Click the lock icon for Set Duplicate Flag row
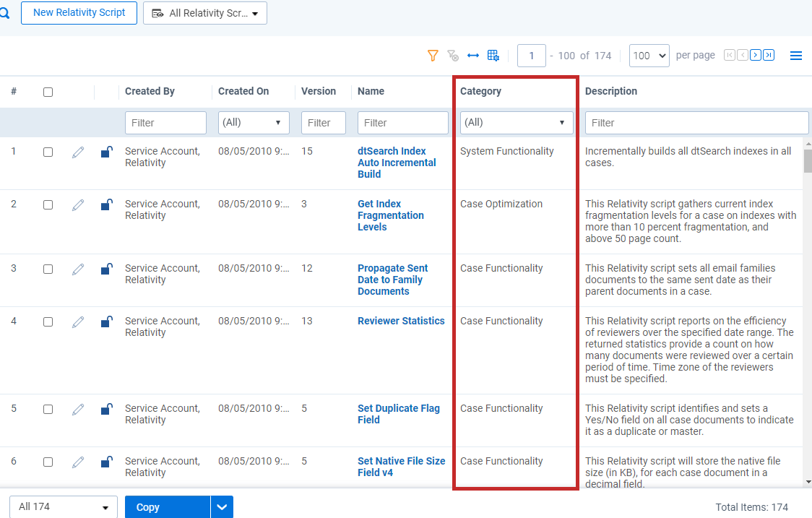Viewport: 812px width, 518px height. [x=107, y=409]
